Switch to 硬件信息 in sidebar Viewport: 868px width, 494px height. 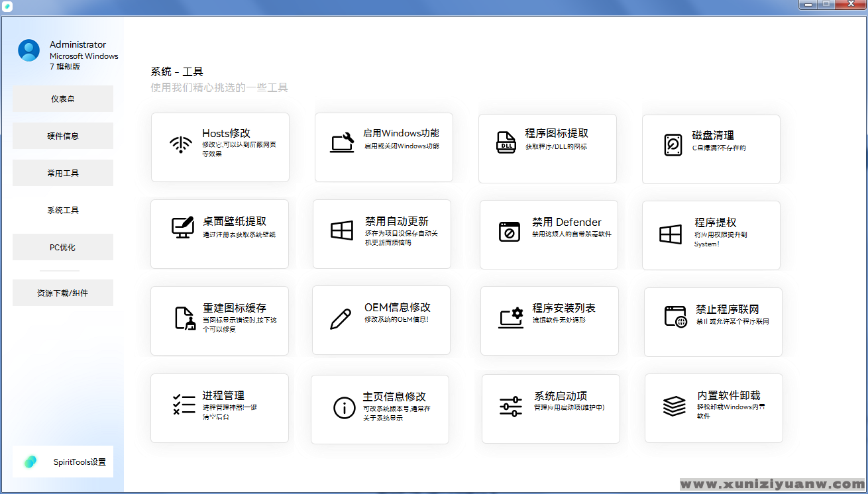pyautogui.click(x=63, y=136)
